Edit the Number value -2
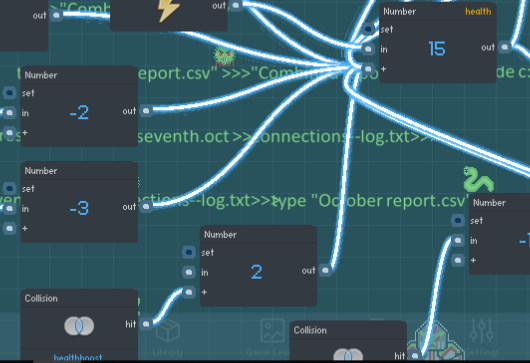Viewport: 530px width, 363px height. pyautogui.click(x=79, y=113)
